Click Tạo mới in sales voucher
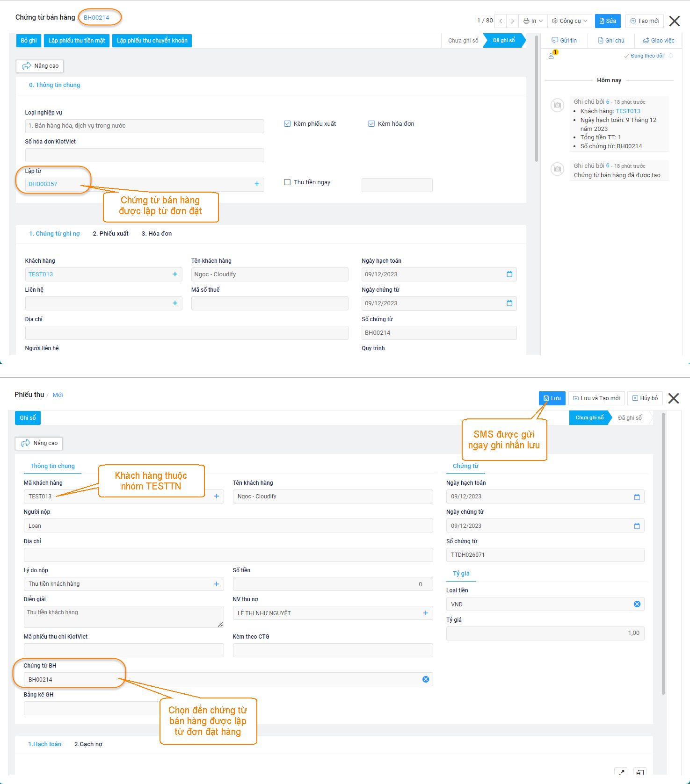Viewport: 690px width, 784px height. pyautogui.click(x=644, y=21)
